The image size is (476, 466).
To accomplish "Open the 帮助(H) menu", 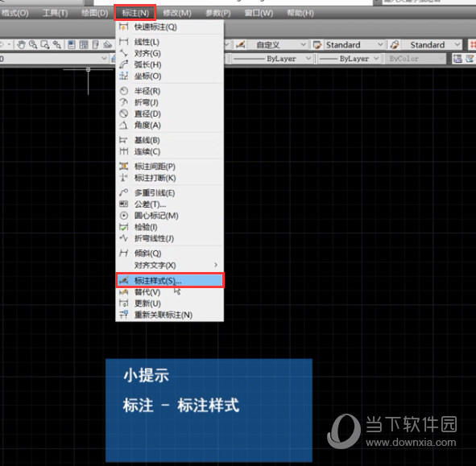I will point(300,13).
